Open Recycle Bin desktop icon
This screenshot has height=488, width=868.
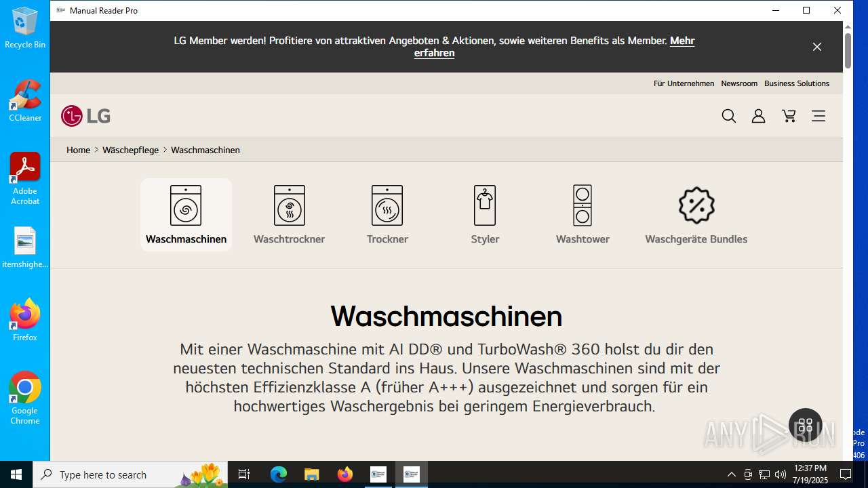25,28
